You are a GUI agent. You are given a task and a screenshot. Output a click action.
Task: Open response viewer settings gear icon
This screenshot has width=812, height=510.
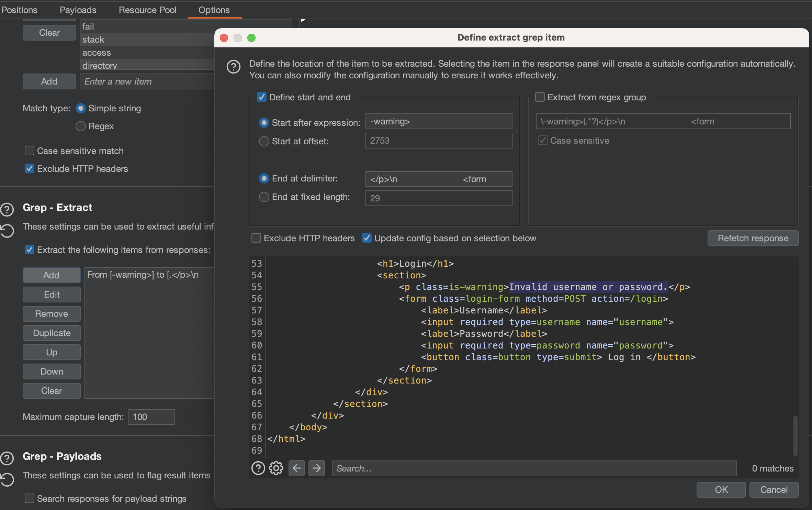coord(276,468)
